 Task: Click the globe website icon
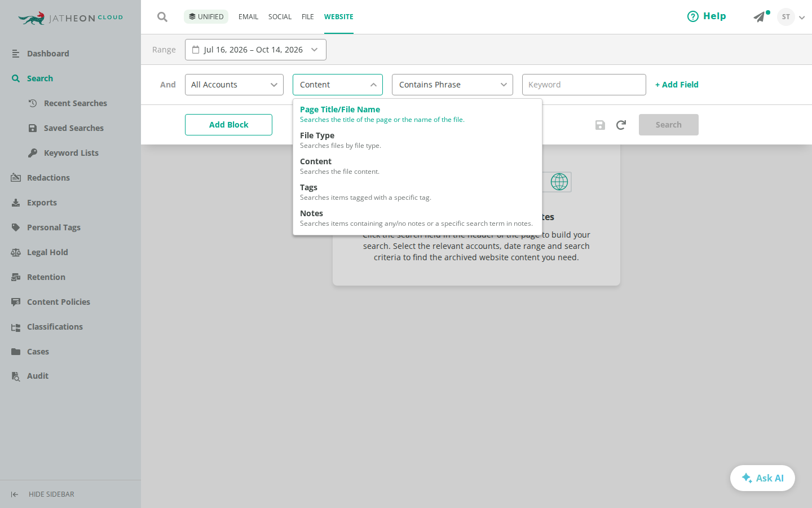pos(559,182)
